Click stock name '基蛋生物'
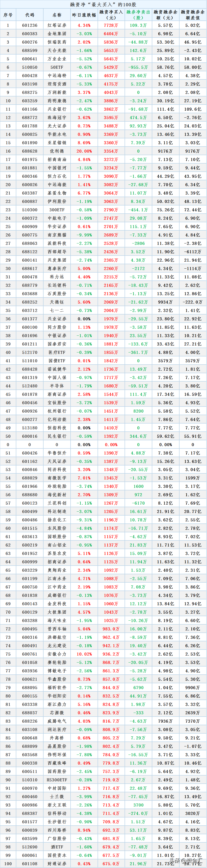 (x=57, y=193)
